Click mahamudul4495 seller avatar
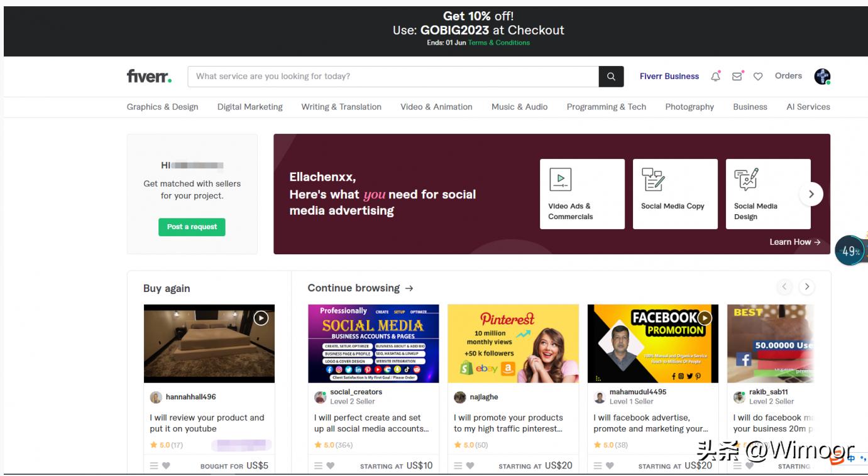The width and height of the screenshot is (868, 476). point(600,397)
